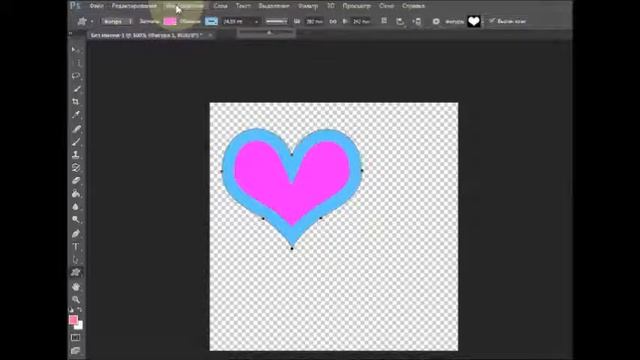Open the stroke width dropdown arrow
Image resolution: width=640 pixels, height=360 pixels.
pyautogui.click(x=257, y=21)
